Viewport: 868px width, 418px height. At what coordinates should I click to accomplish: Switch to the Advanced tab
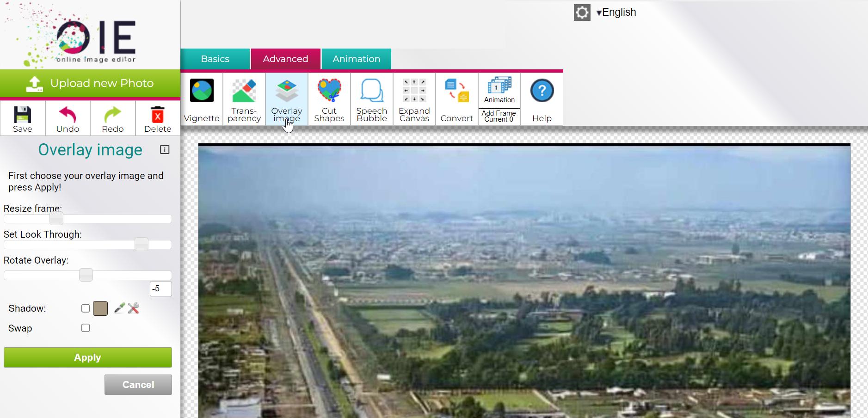[286, 59]
